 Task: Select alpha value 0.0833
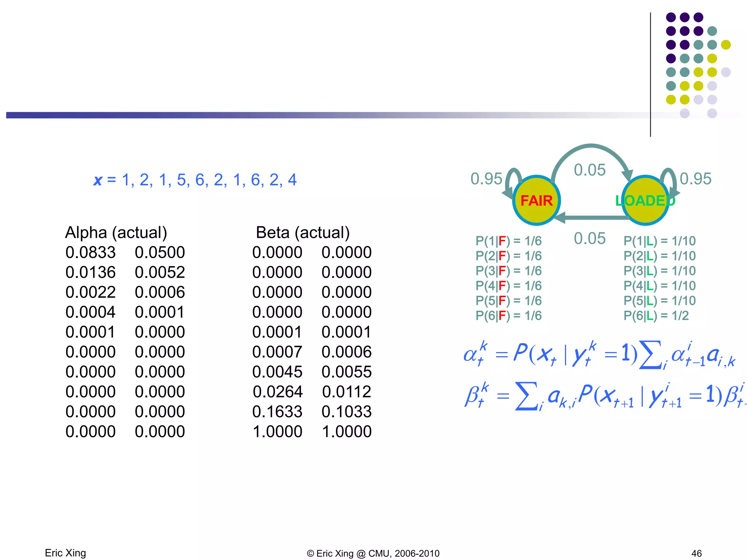tap(90, 252)
